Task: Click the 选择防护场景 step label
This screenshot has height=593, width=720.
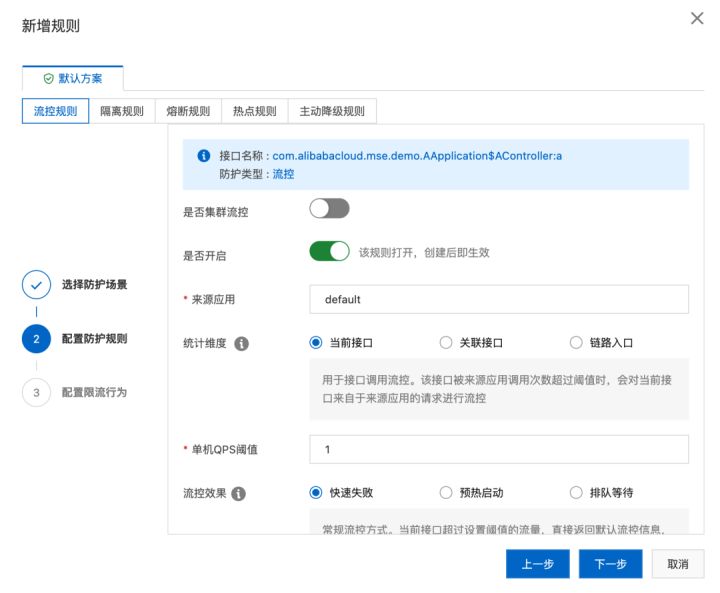Action: tap(94, 285)
